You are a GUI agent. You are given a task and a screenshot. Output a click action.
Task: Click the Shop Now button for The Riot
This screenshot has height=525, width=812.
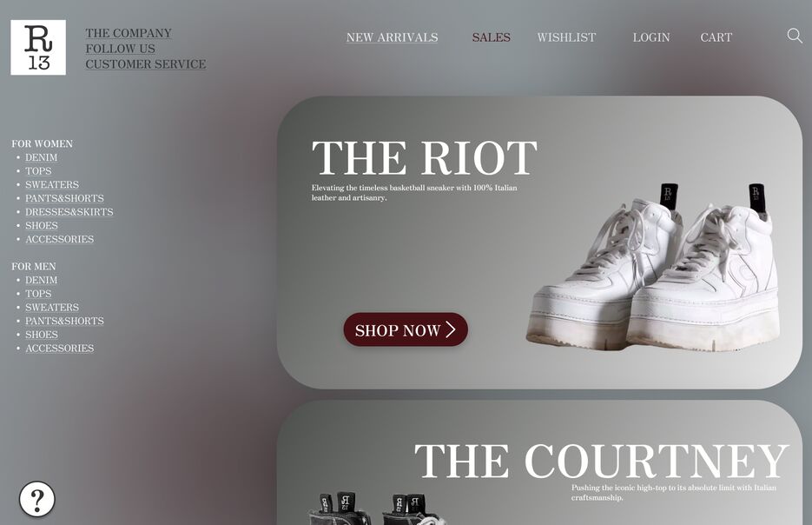click(406, 329)
